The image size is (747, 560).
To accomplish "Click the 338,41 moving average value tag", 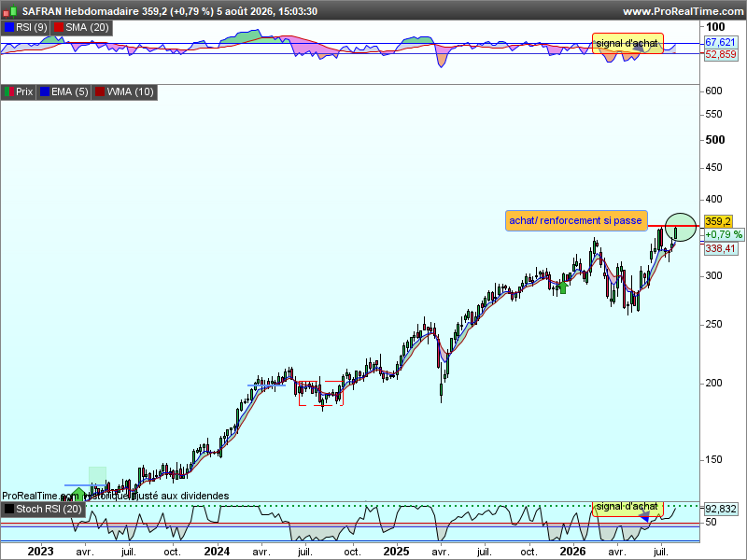I will 721,248.
